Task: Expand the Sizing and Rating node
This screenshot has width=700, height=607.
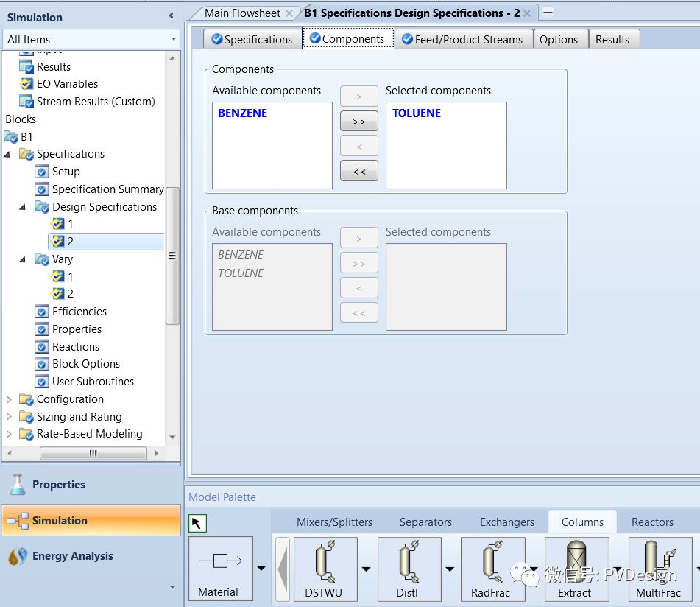Action: pyautogui.click(x=9, y=417)
